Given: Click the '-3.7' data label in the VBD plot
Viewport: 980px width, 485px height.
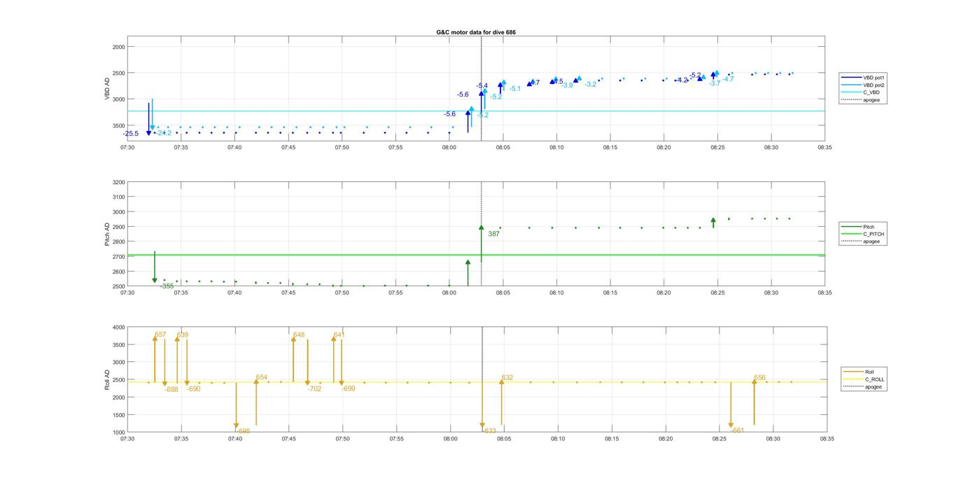Looking at the screenshot, I should click(714, 83).
